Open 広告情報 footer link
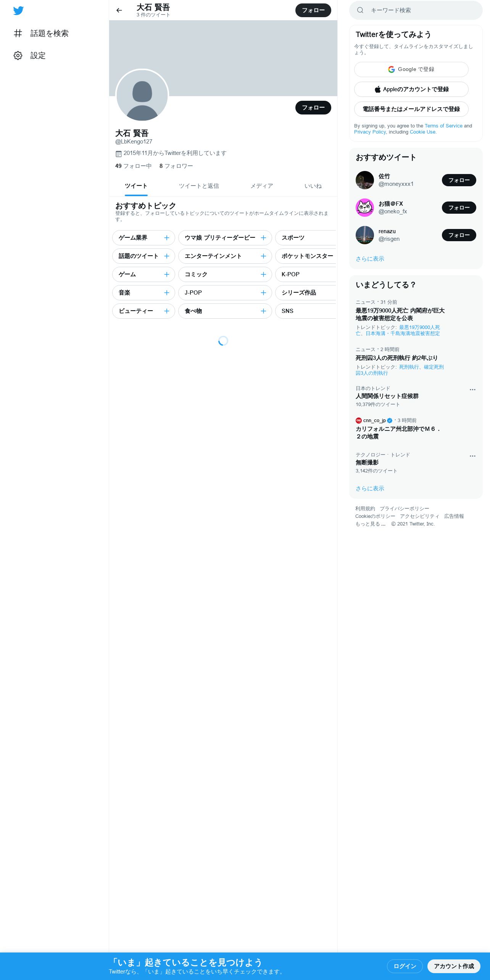 pos(454,516)
